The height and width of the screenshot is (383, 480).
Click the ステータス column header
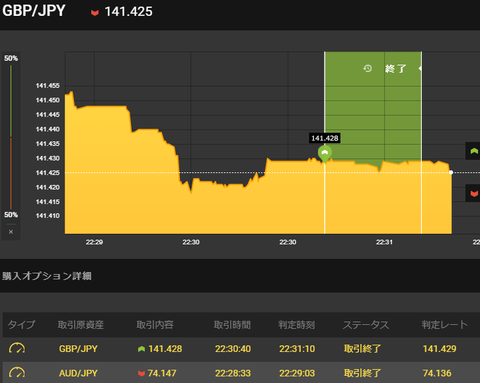(x=366, y=324)
